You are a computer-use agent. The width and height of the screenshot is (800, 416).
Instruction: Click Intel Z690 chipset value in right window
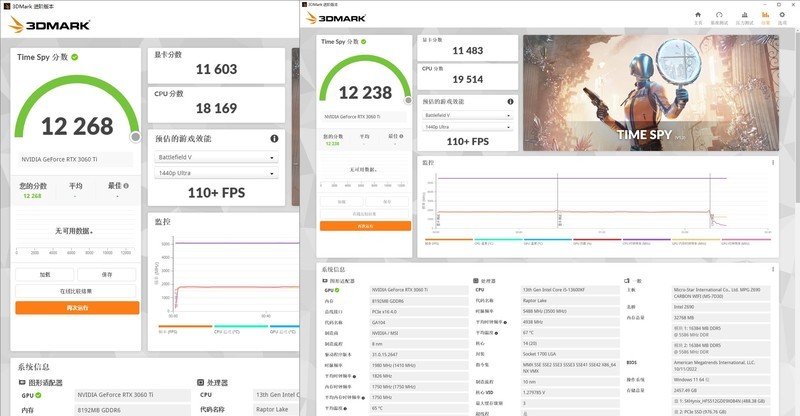click(x=721, y=307)
